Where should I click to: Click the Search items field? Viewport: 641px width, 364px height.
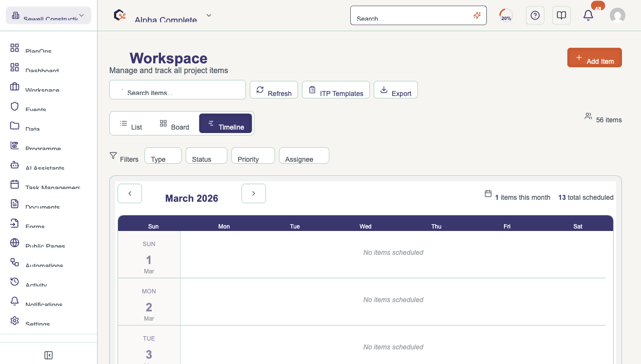tap(178, 90)
